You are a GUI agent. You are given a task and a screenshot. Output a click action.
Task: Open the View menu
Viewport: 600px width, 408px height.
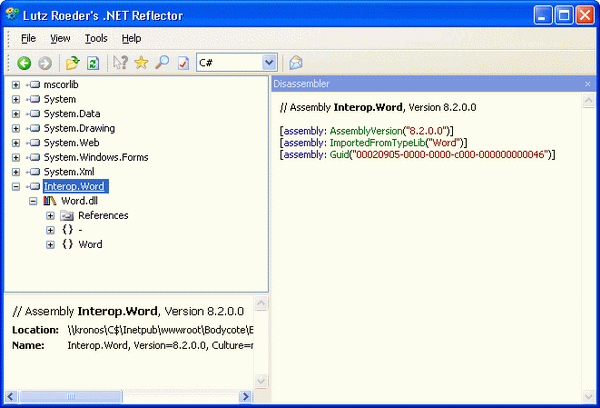[60, 38]
